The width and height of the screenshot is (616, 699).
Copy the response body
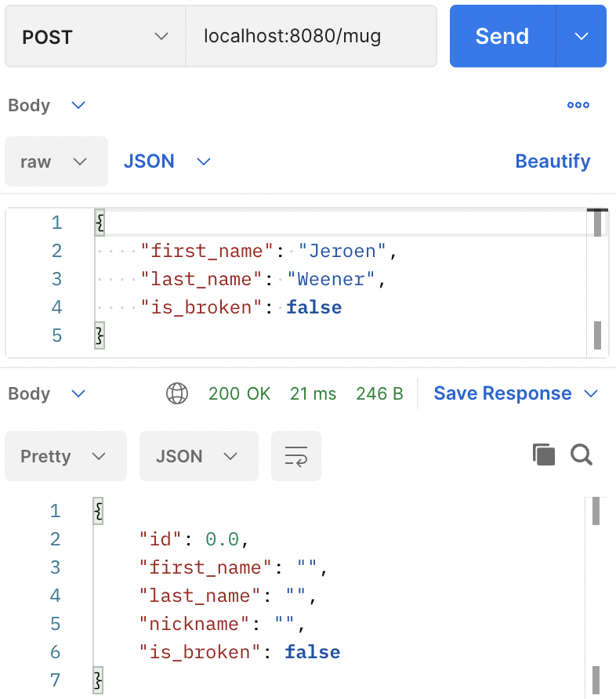[x=544, y=455]
